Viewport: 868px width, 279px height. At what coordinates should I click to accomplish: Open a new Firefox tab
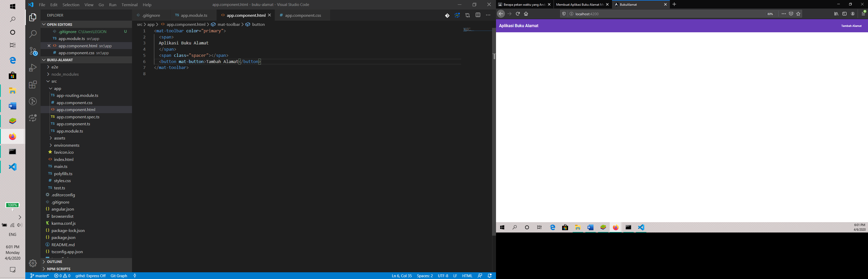(674, 4)
